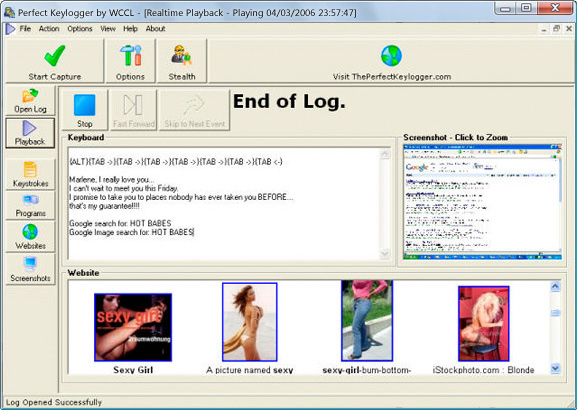The image size is (577, 410).
Task: Open the About menu
Action: tap(155, 29)
